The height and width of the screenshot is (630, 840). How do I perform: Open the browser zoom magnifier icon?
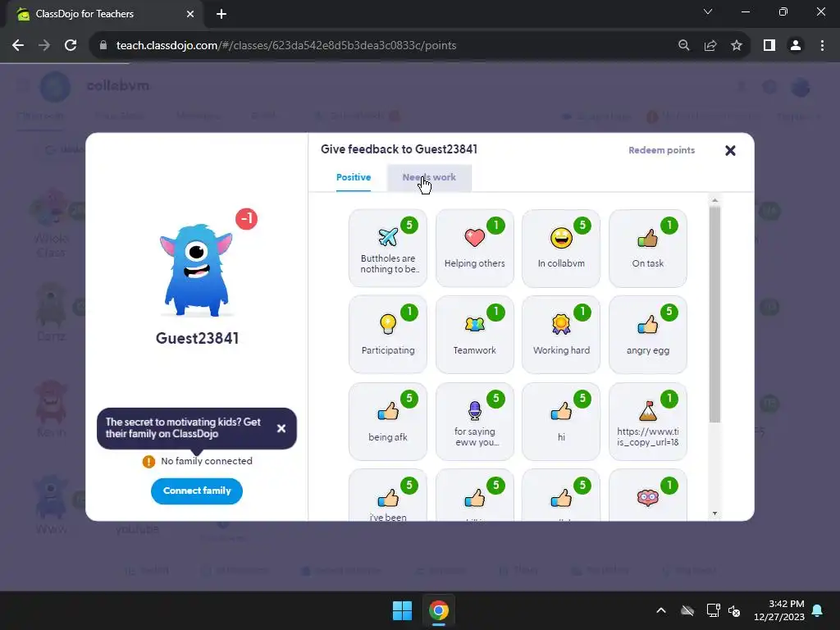click(683, 46)
